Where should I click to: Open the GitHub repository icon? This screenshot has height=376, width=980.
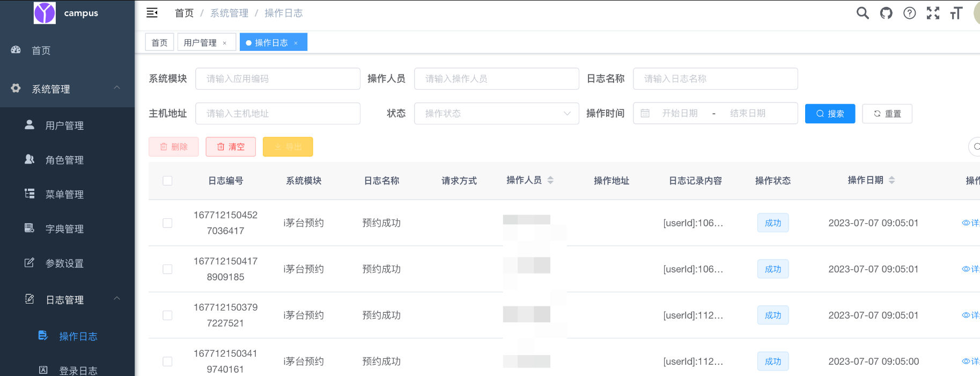(886, 13)
